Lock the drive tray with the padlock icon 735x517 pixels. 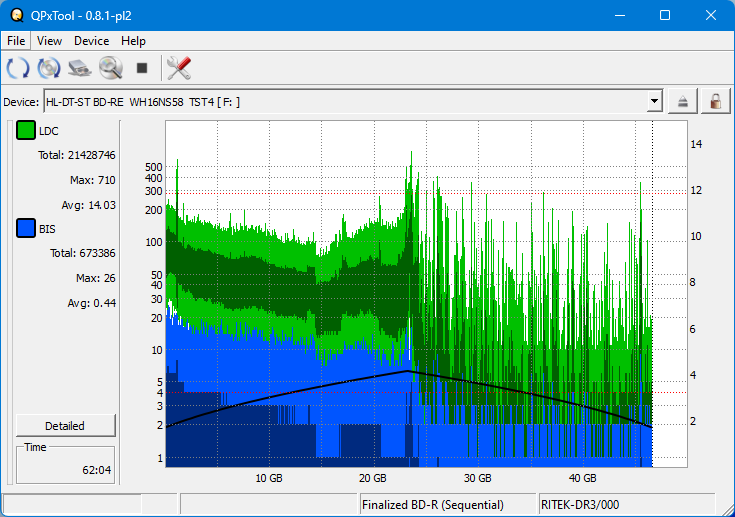715,101
